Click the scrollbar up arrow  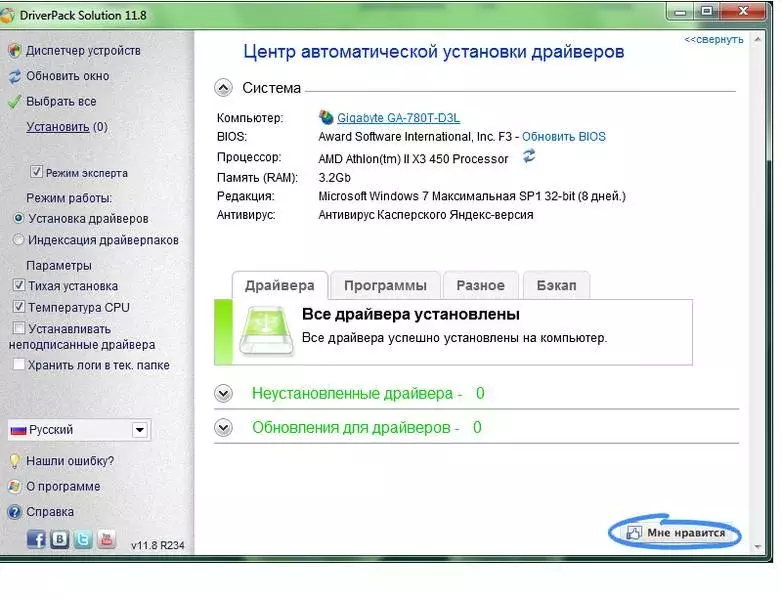(x=758, y=39)
